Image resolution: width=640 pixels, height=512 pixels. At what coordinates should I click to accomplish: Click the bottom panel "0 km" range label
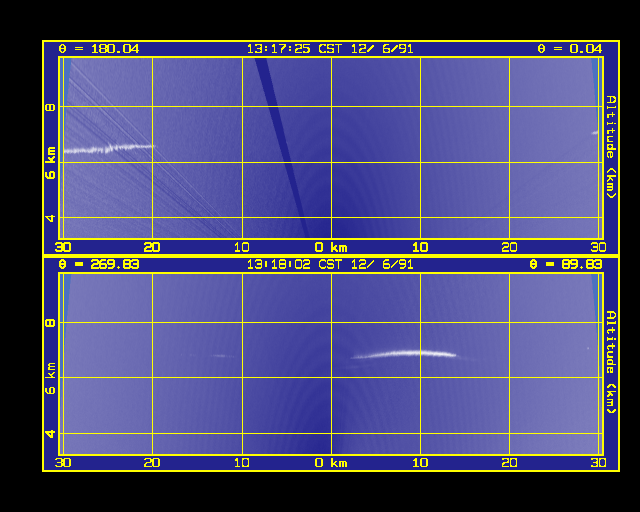pyautogui.click(x=331, y=463)
